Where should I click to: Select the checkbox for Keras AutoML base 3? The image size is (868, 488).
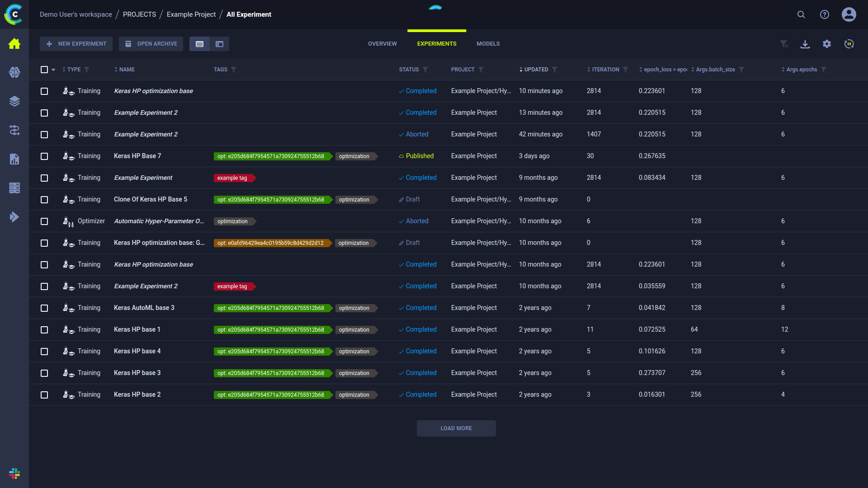click(x=44, y=308)
